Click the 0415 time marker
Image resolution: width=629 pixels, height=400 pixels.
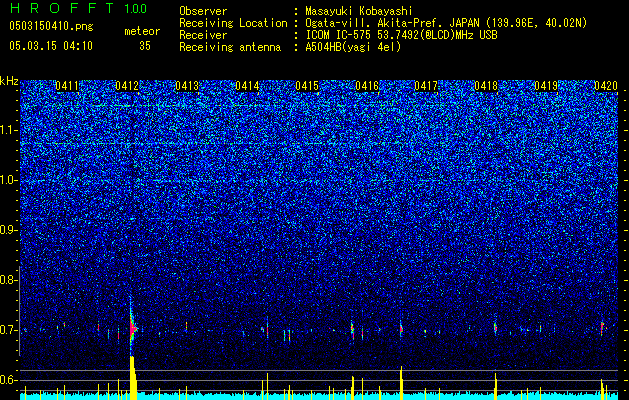[x=307, y=86]
